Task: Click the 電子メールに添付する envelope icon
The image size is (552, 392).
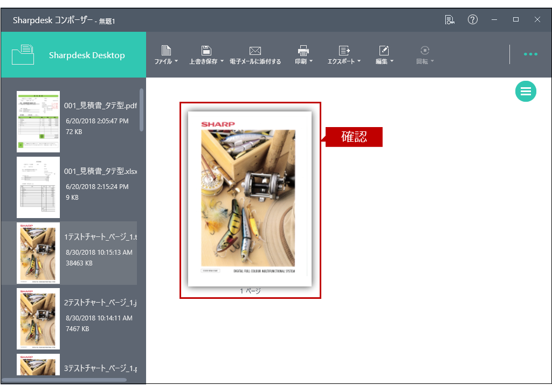Action: point(255,51)
